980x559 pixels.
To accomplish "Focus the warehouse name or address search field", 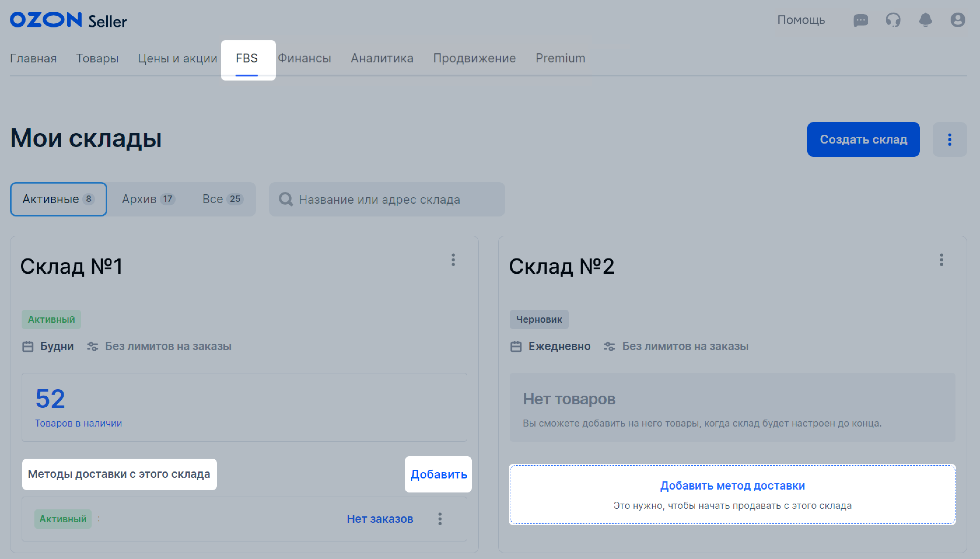I will (x=387, y=199).
